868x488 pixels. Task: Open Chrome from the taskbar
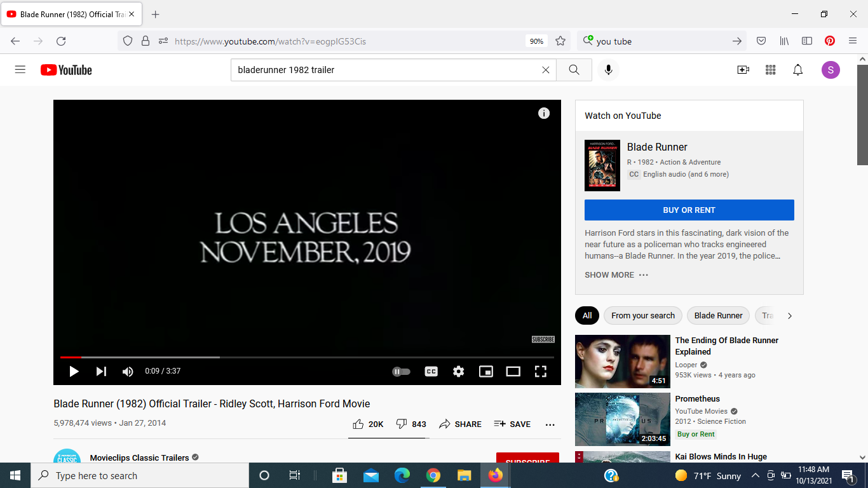click(x=433, y=475)
